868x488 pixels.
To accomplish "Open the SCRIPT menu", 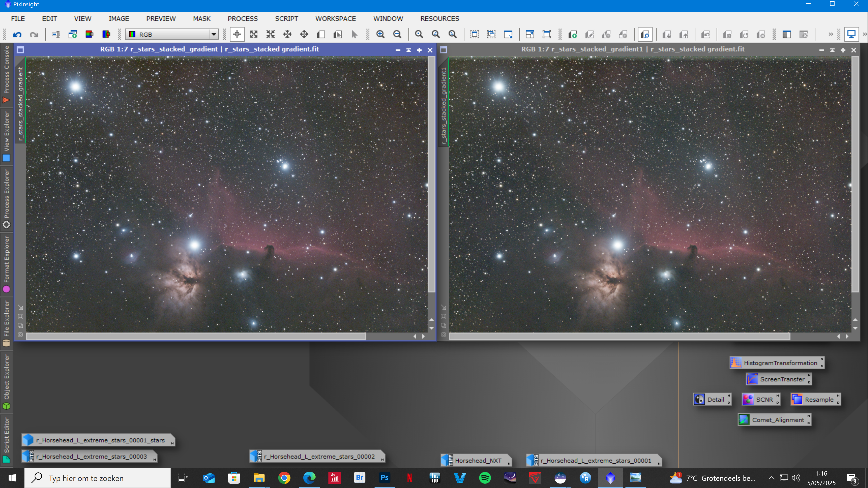I will pyautogui.click(x=286, y=19).
